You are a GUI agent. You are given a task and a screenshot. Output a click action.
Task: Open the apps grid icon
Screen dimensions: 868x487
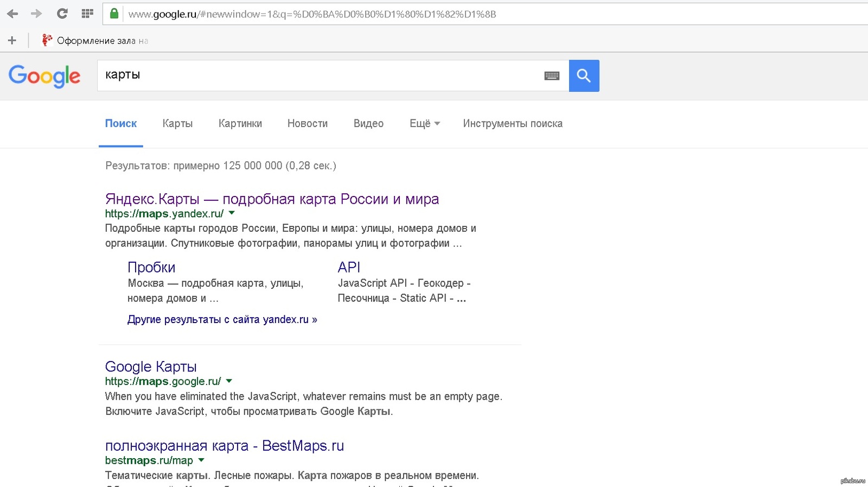point(87,14)
